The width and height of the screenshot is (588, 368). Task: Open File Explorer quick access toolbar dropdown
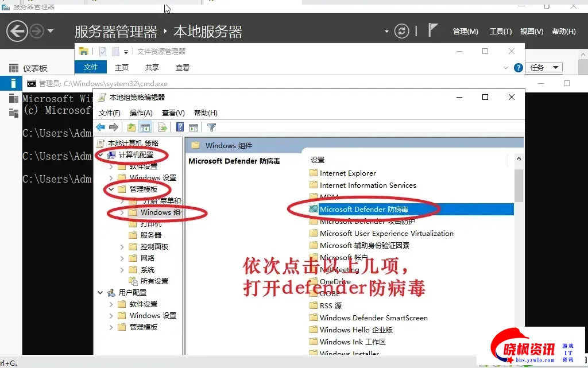pos(126,52)
